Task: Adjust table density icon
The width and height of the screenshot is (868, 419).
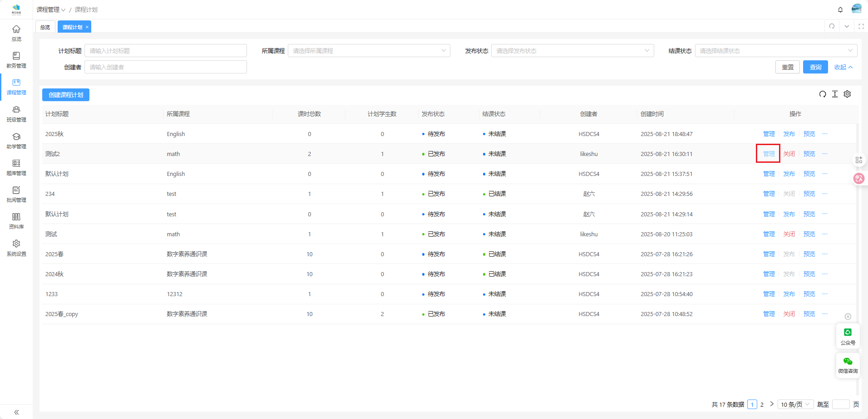Action: tap(835, 94)
